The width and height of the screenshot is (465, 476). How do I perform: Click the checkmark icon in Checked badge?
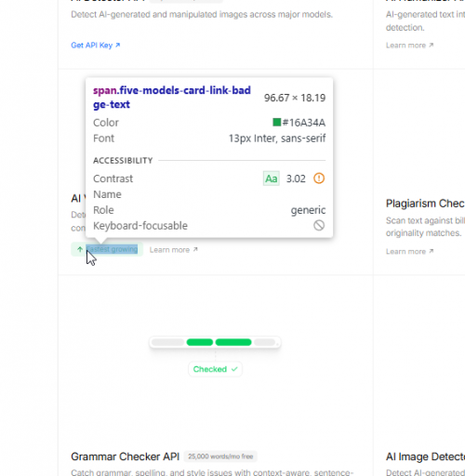coord(234,369)
